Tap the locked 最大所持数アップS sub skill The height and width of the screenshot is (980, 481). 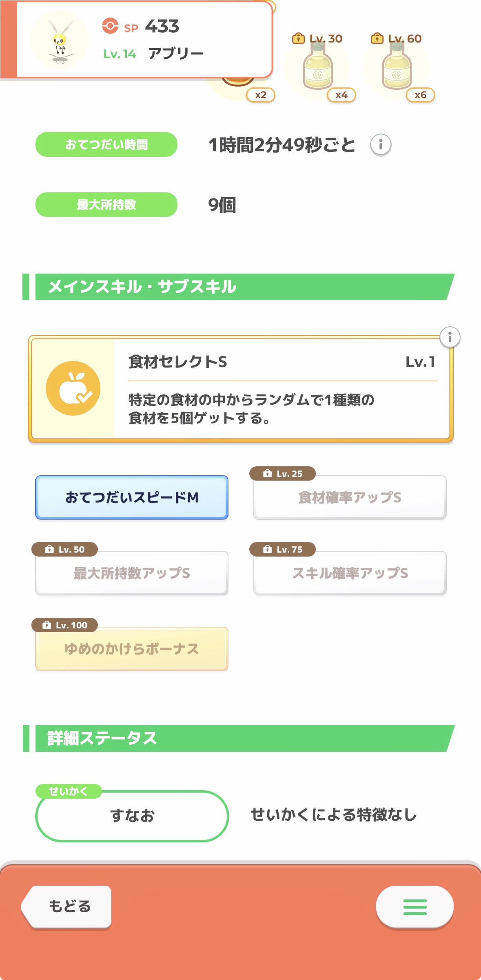click(x=132, y=573)
